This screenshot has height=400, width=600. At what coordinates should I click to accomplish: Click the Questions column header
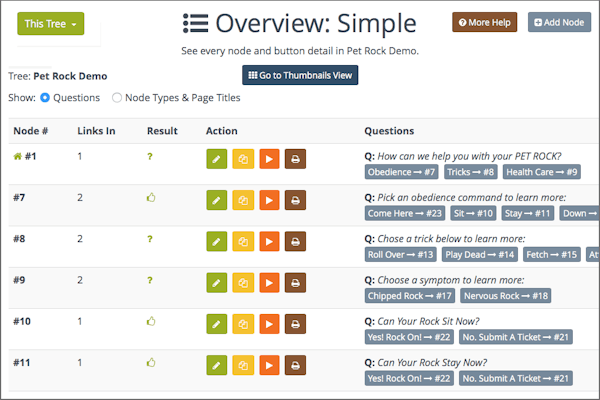point(389,131)
